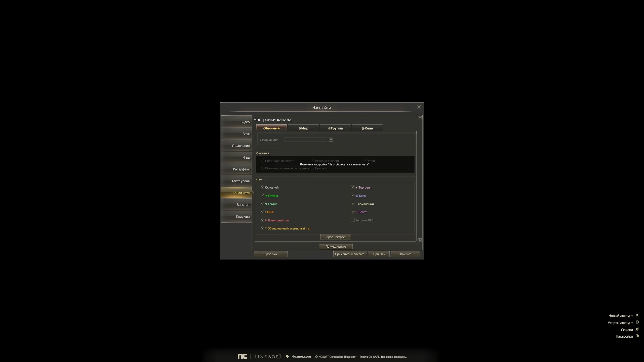644x362 pixels.
Task: Open the Текст урона settings section
Action: coord(236,181)
